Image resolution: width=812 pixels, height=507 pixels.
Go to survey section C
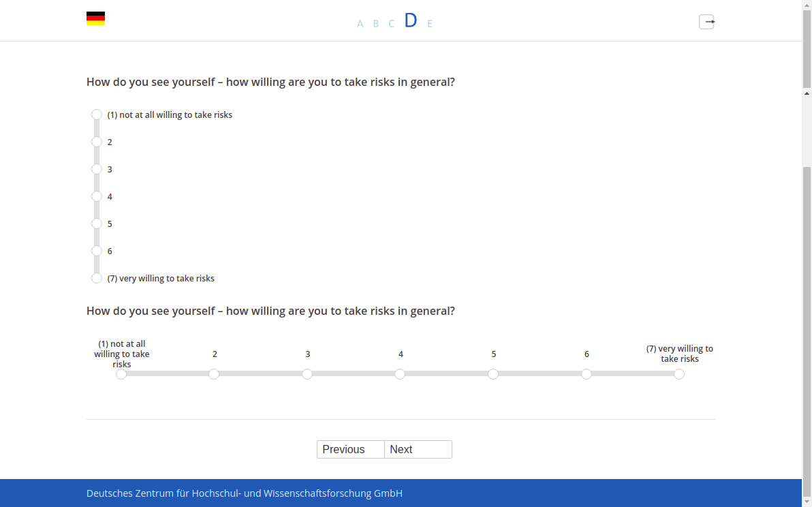coord(392,24)
